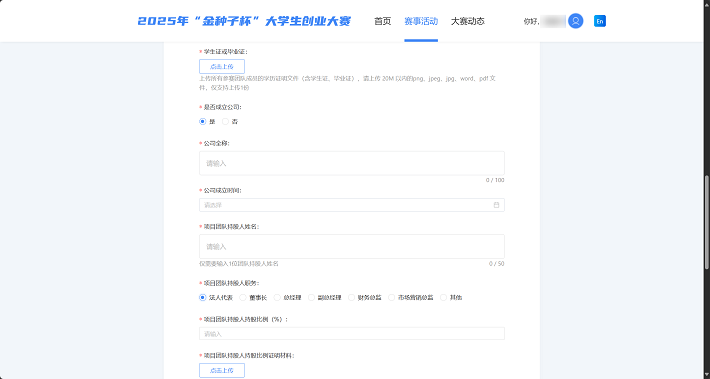Switch language with the En icon

pos(600,21)
